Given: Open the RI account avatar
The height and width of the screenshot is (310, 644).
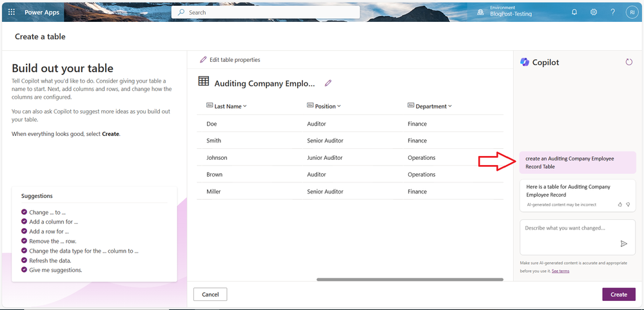Looking at the screenshot, I should (x=632, y=12).
